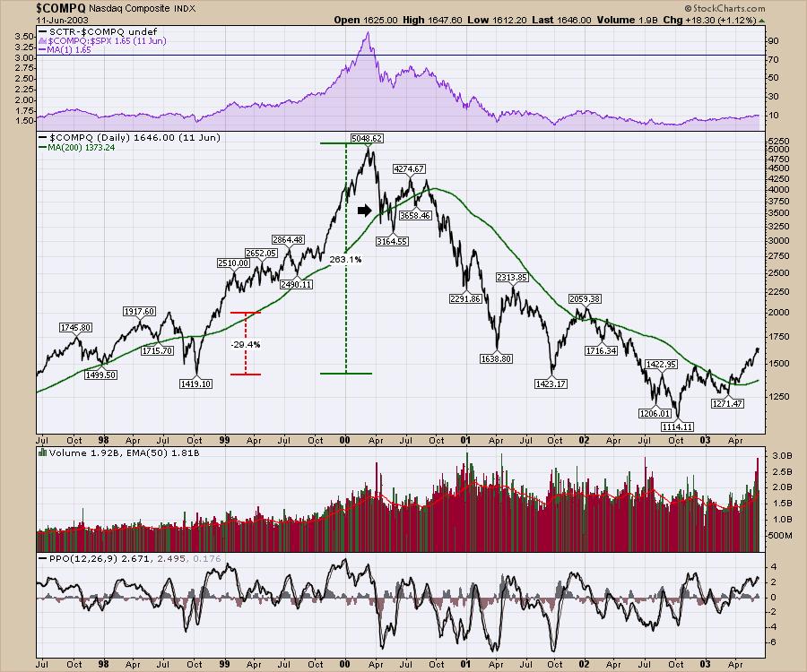This screenshot has width=807, height=672.
Task: Click the 1419.10 October 1998 low label
Action: [x=195, y=383]
